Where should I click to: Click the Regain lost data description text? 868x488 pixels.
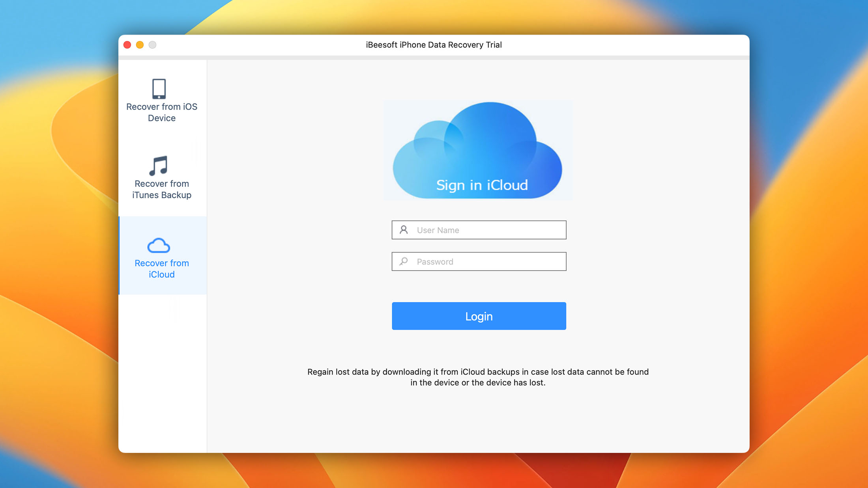click(x=478, y=377)
